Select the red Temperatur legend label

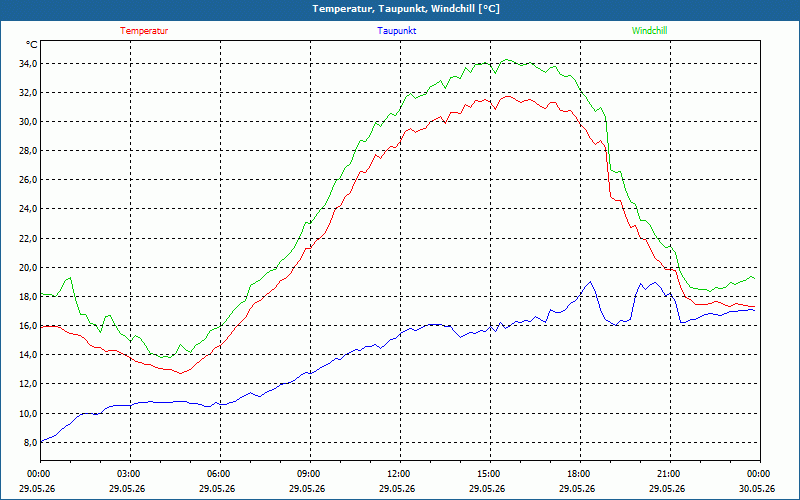point(144,31)
